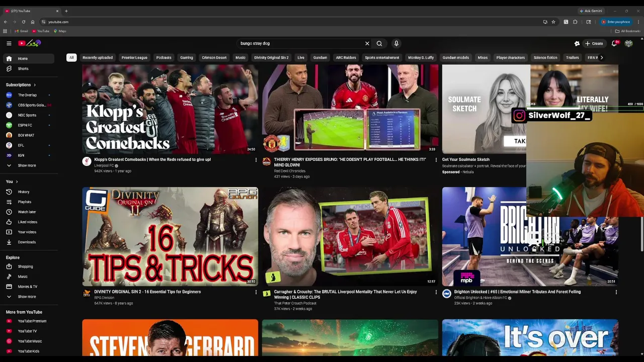Click the browser home icon
This screenshot has height=362, width=644.
coord(32,22)
